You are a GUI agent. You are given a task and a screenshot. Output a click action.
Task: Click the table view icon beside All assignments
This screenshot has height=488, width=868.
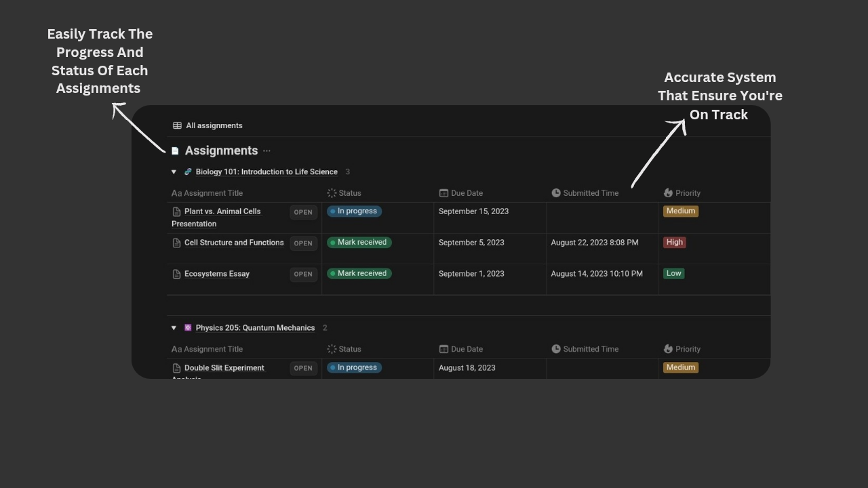[x=176, y=125]
